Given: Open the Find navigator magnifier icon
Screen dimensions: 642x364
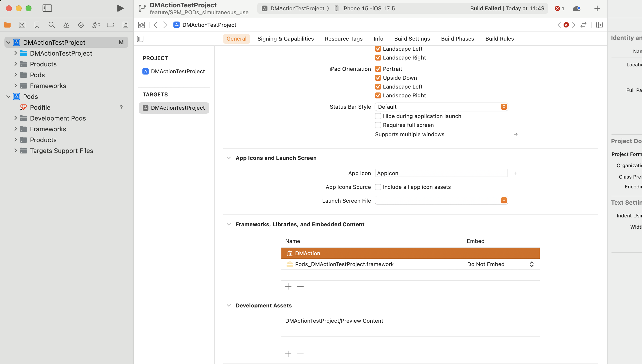Looking at the screenshot, I should (x=51, y=25).
